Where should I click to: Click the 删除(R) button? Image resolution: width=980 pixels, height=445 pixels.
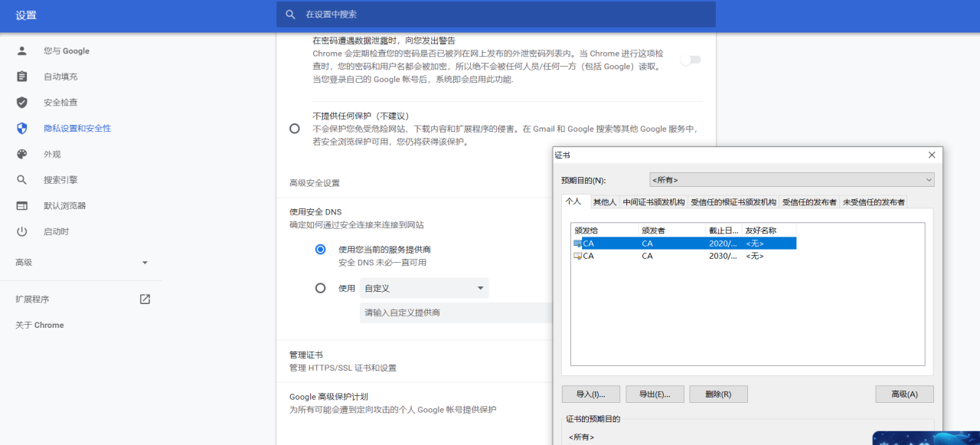718,394
